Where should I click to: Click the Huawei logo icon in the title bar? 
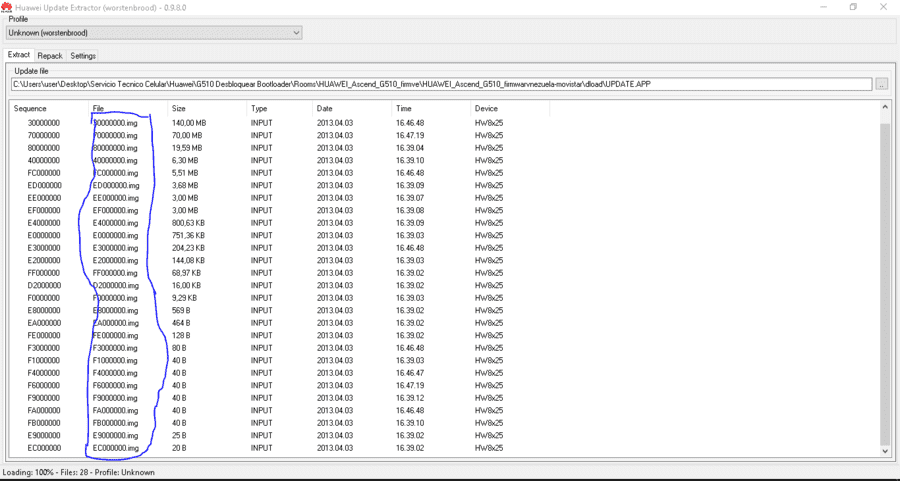(6, 7)
